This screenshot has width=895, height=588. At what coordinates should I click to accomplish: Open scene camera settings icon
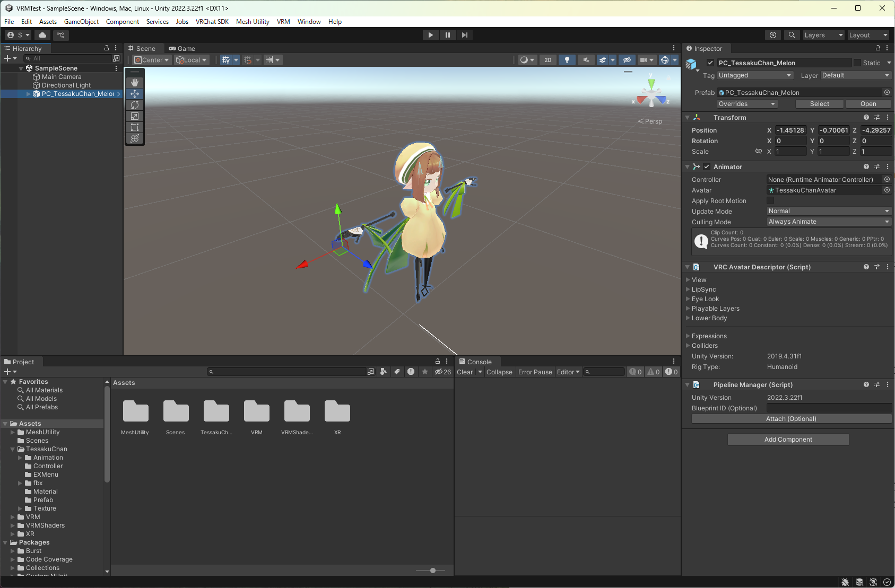point(643,60)
